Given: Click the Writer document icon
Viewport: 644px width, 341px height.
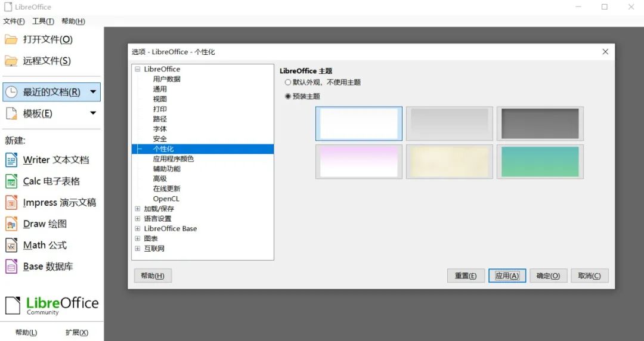Looking at the screenshot, I should 11,160.
